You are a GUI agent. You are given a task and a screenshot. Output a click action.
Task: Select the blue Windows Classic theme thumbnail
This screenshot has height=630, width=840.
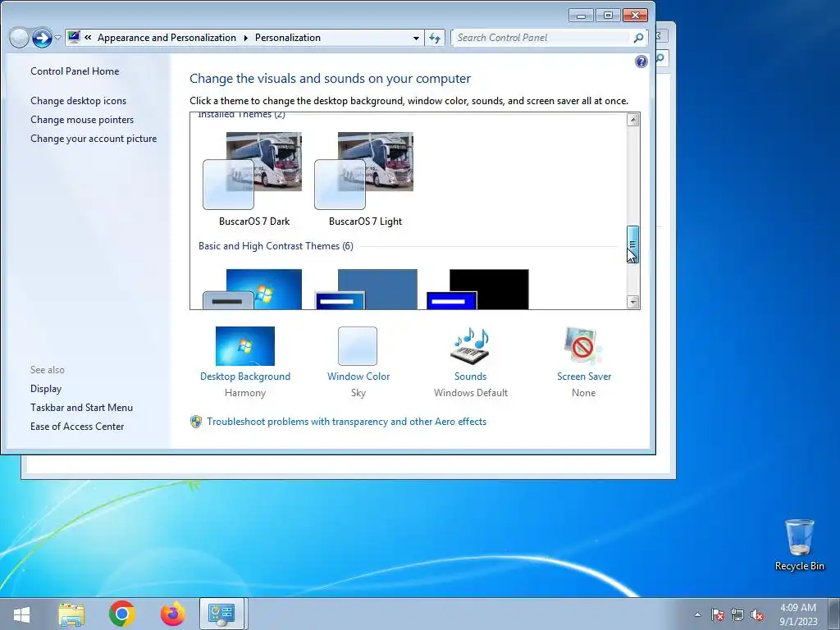366,290
